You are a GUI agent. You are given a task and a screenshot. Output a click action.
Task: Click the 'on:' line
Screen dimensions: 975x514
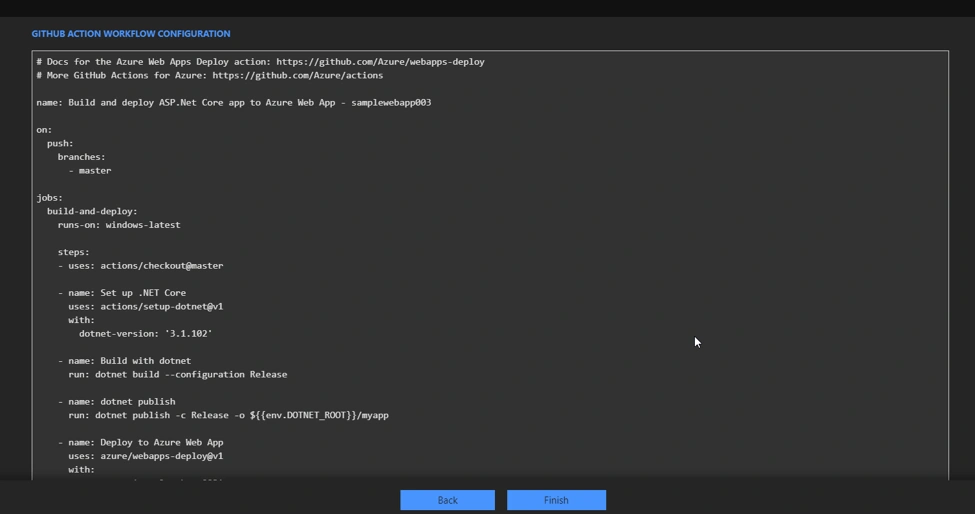(x=44, y=130)
